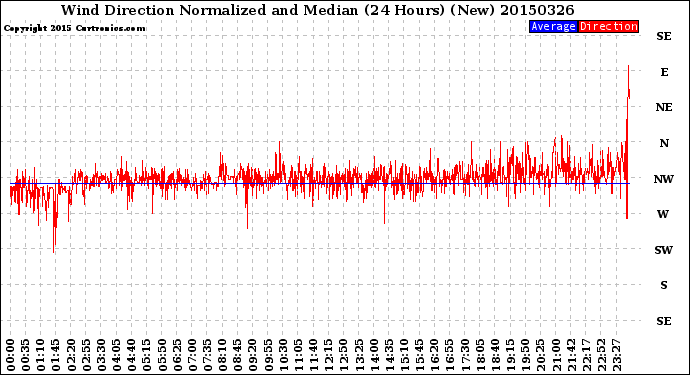Click the 21:42 time axis label

(572, 355)
